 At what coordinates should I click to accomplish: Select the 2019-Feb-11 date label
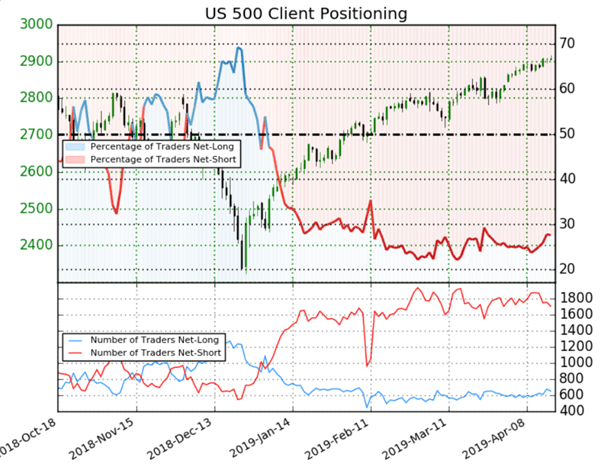point(337,439)
